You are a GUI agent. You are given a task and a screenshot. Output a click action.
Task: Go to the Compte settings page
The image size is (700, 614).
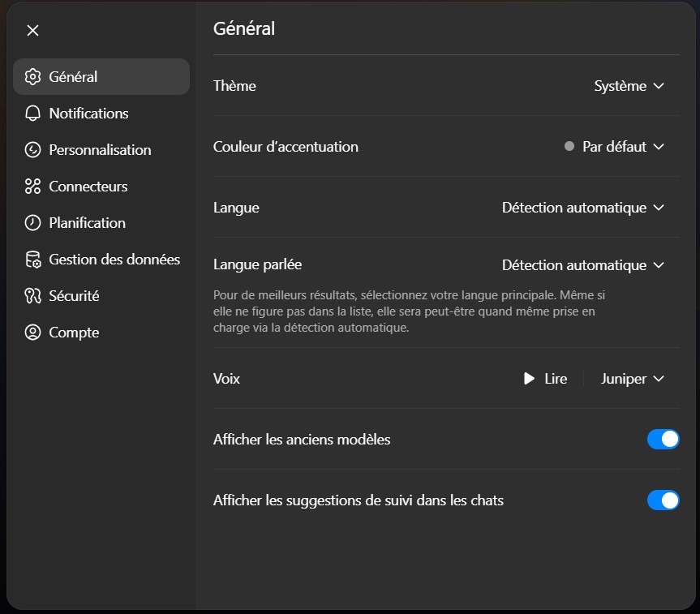(74, 333)
